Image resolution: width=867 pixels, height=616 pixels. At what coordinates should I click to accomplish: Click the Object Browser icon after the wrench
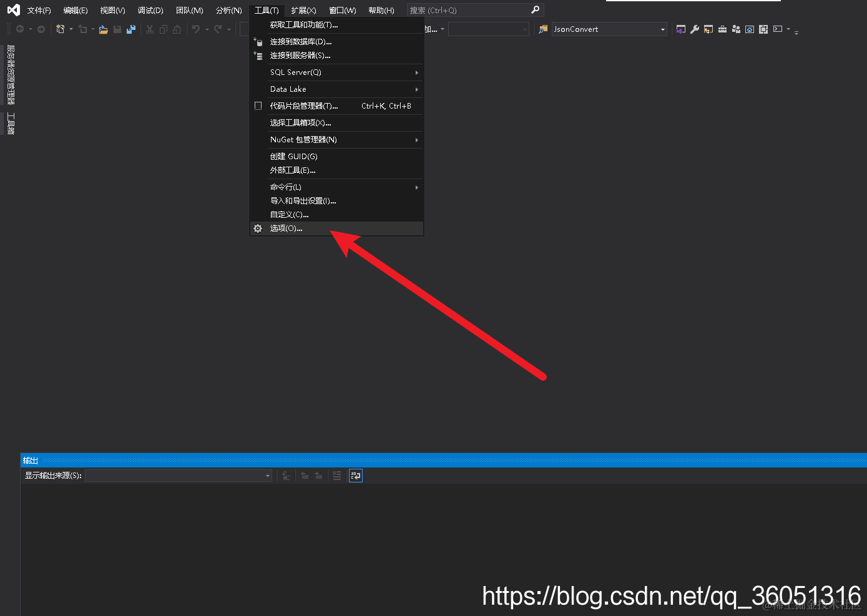(x=708, y=29)
